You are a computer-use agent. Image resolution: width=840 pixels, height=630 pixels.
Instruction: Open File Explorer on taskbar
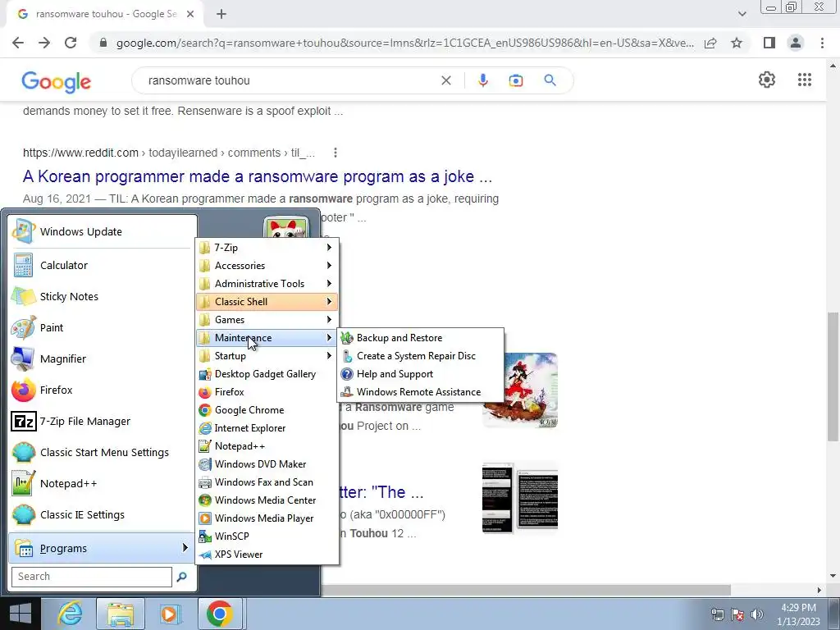(120, 614)
